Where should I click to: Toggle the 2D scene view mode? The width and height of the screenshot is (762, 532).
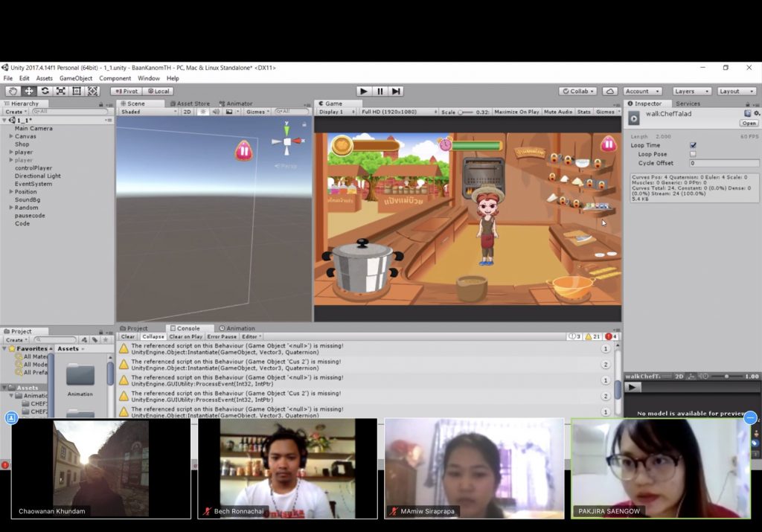188,112
